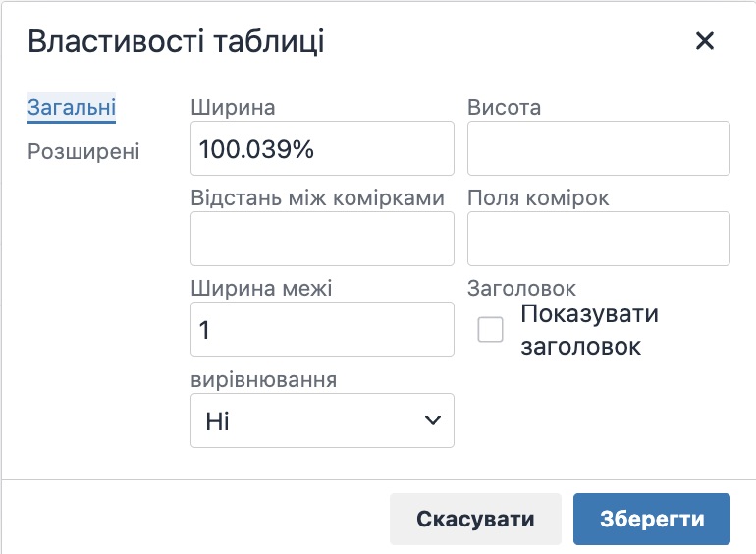Click the Ширина input showing 100.039%
The image size is (756, 554).
tap(322, 148)
